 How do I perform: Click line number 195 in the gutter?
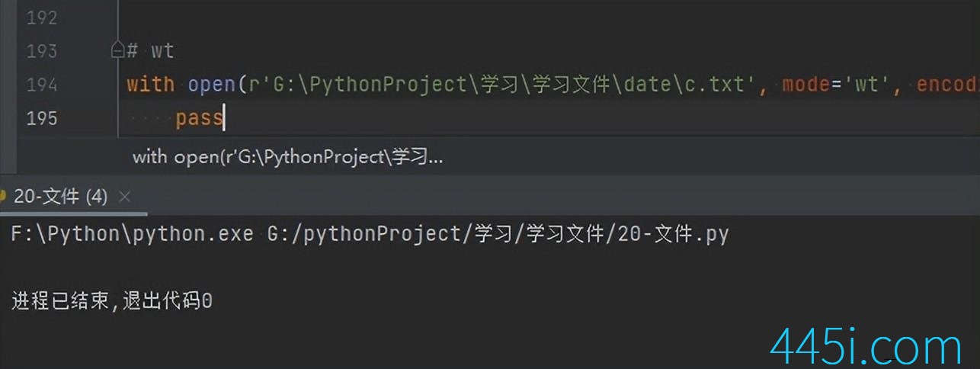[42, 118]
